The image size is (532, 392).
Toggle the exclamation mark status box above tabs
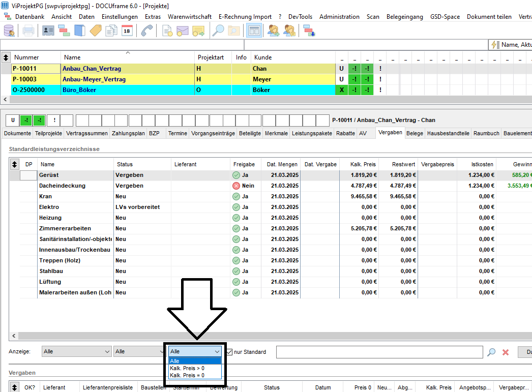tap(54, 120)
